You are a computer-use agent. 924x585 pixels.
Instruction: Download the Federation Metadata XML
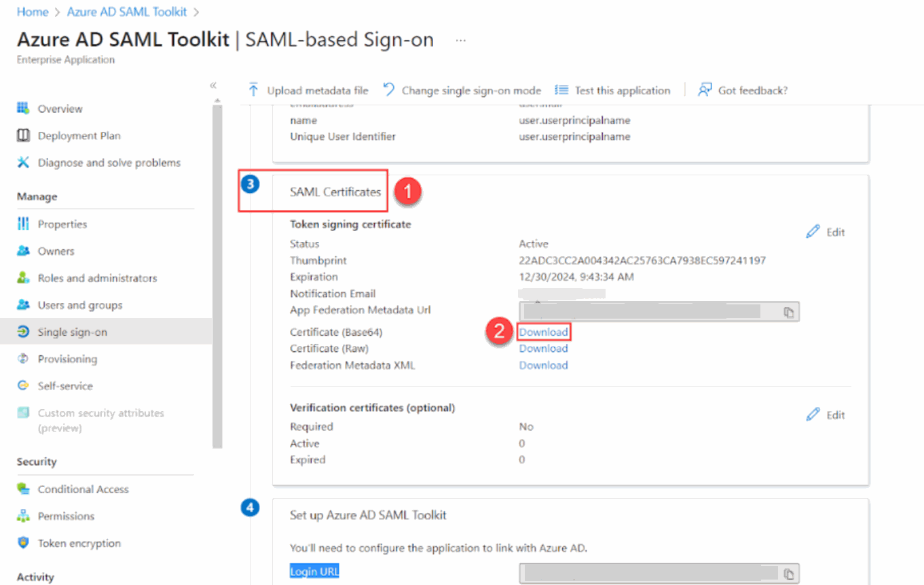543,365
